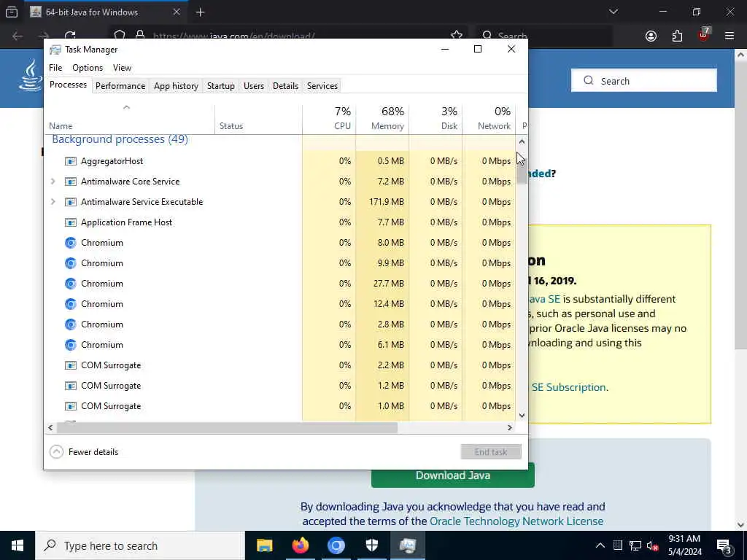Open the Windows Start menu
The image size is (747, 560).
click(18, 545)
